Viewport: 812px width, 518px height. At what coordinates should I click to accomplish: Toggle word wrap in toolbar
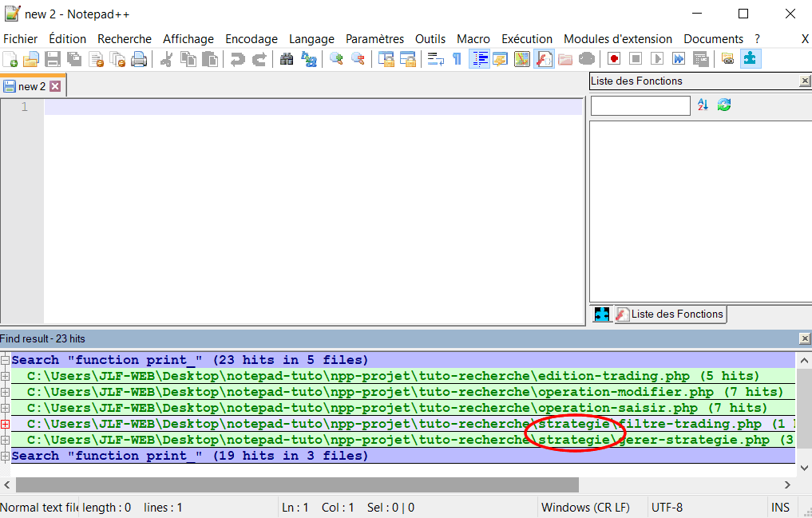coord(435,59)
